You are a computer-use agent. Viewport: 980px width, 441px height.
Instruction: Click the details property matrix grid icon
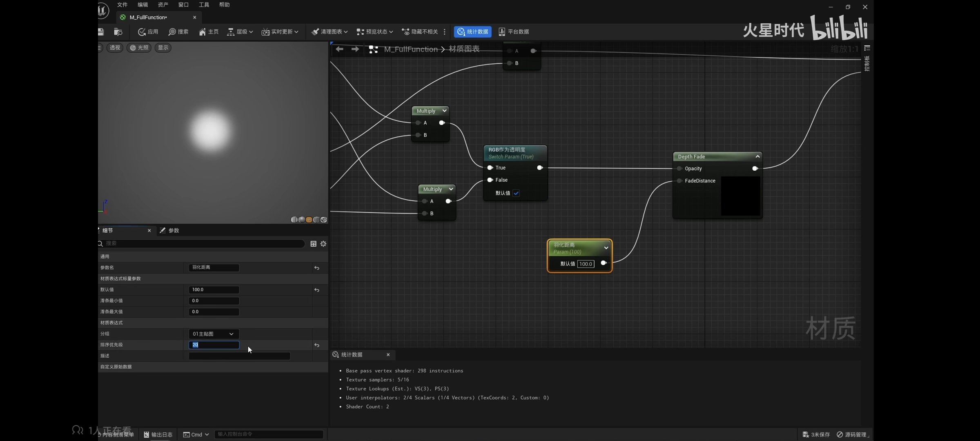click(x=313, y=244)
